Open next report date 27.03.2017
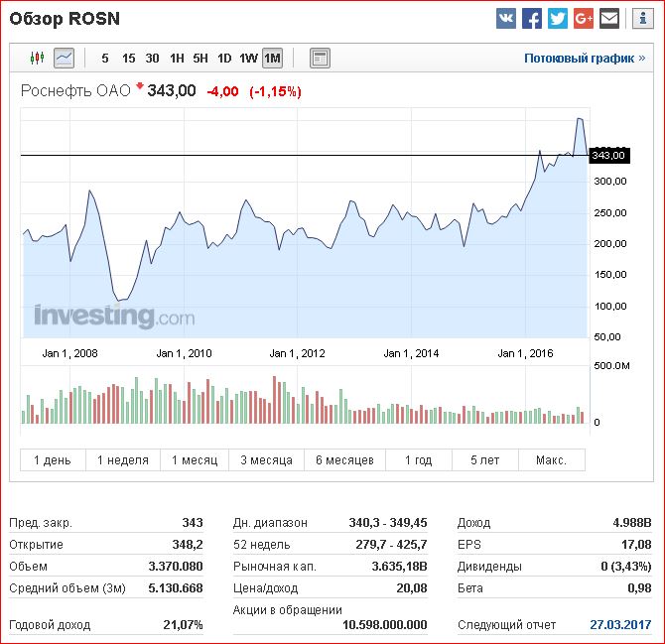Screen dimensions: 665x644 point(620,624)
